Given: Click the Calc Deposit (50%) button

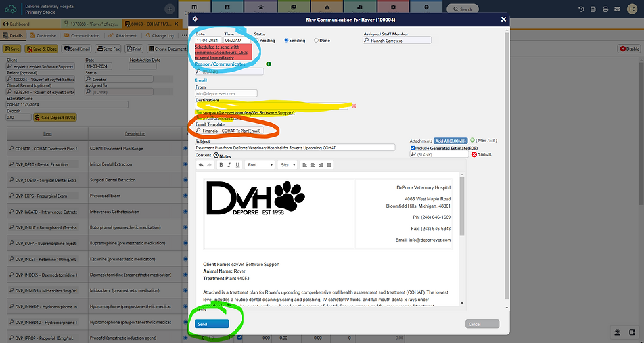Looking at the screenshot, I should 55,117.
